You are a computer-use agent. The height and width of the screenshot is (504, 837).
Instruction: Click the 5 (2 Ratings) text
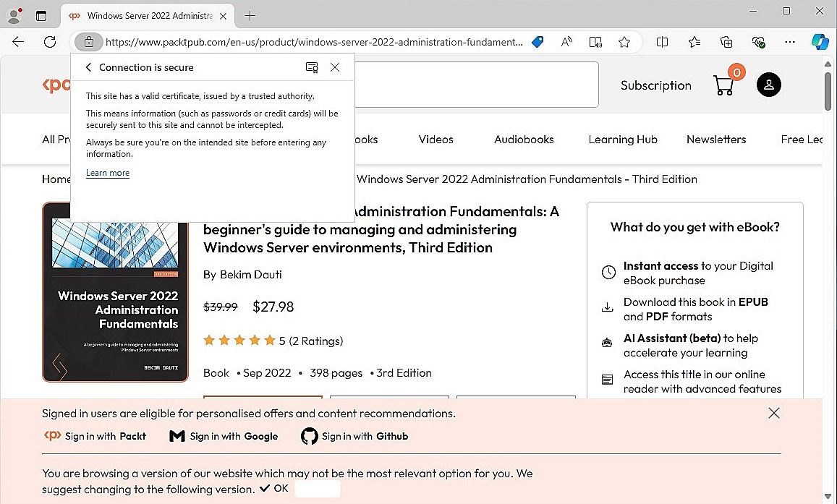coord(310,341)
